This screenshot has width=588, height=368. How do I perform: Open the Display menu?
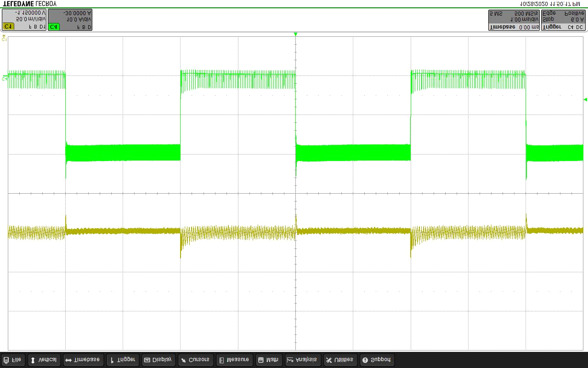click(158, 360)
